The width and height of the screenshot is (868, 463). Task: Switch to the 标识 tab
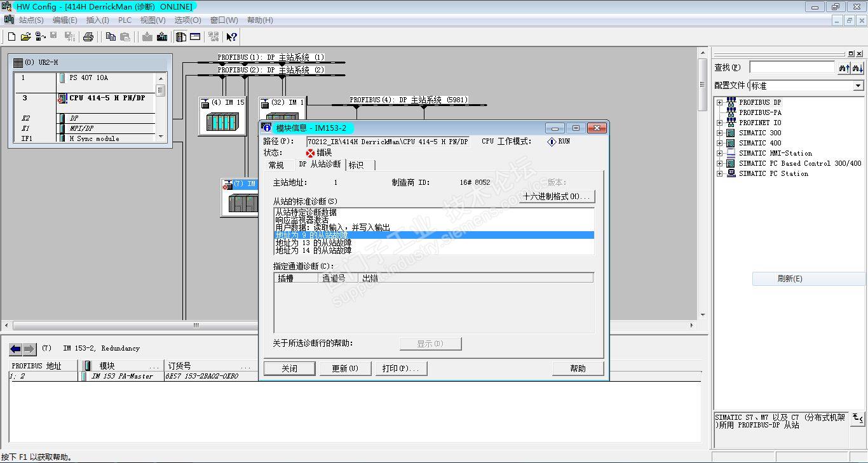(356, 165)
